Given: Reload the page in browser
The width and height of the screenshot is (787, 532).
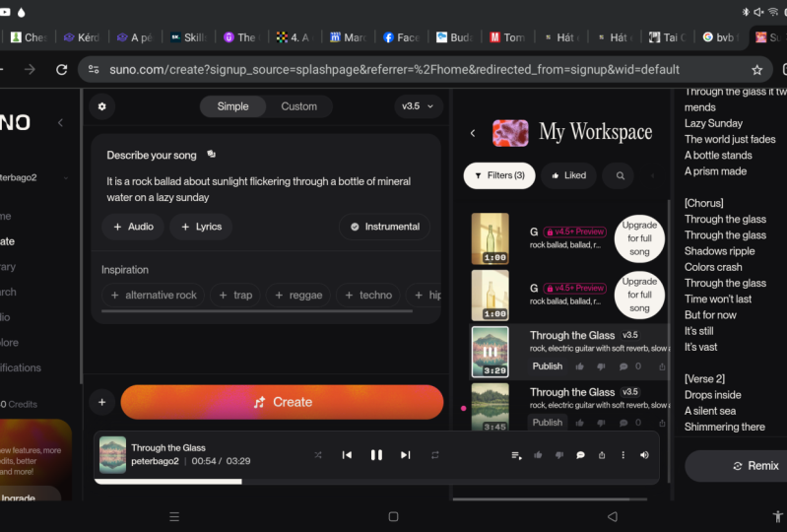Looking at the screenshot, I should point(62,69).
